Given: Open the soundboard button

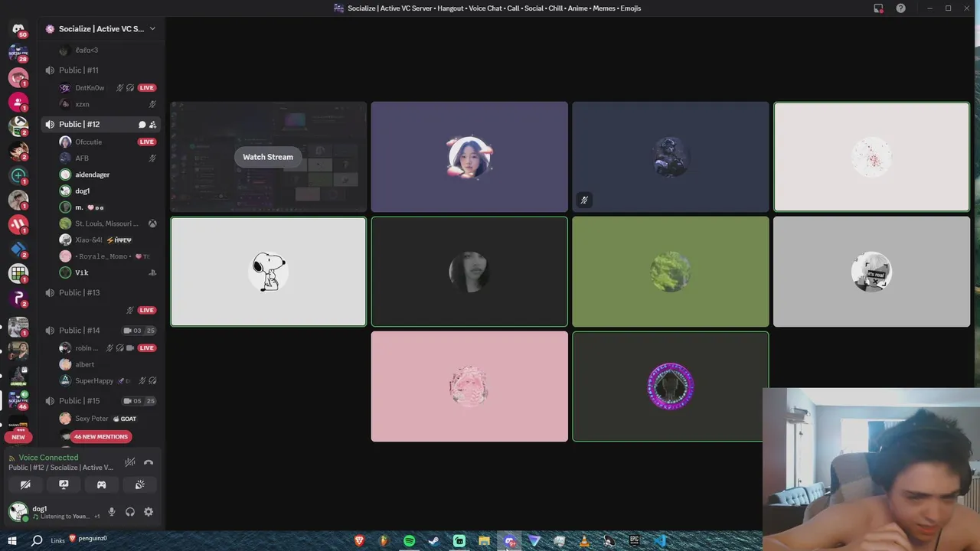Looking at the screenshot, I should coord(139,484).
